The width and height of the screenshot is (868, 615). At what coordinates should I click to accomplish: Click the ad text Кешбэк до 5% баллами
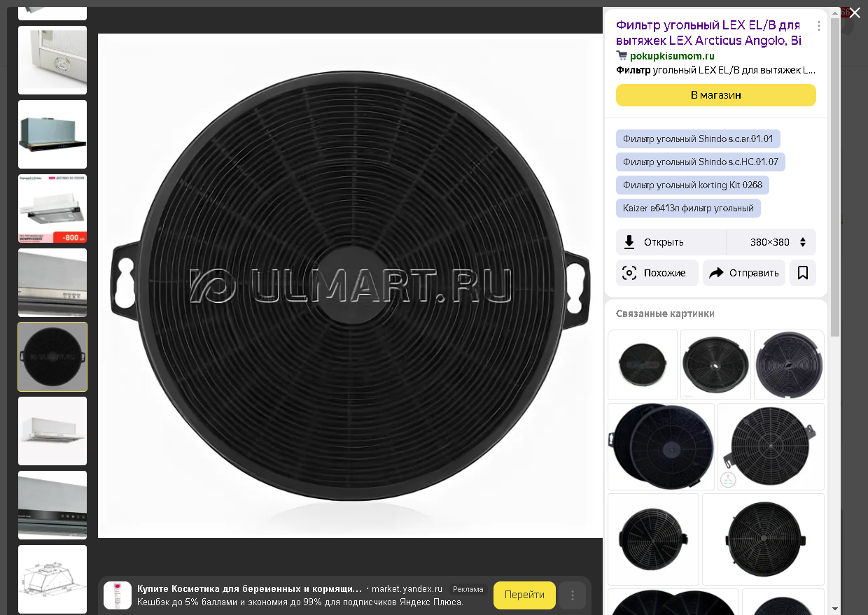click(300, 602)
